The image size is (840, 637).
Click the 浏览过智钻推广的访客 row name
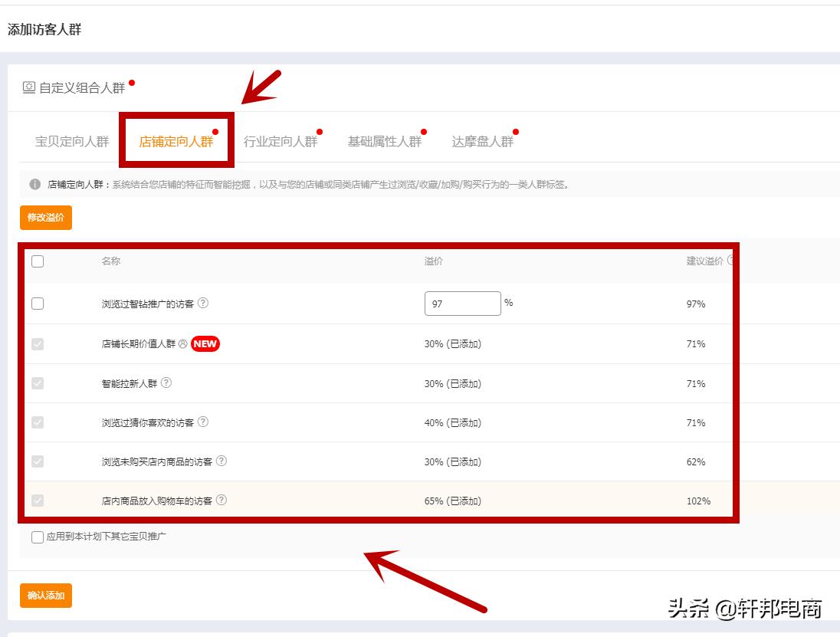[148, 304]
